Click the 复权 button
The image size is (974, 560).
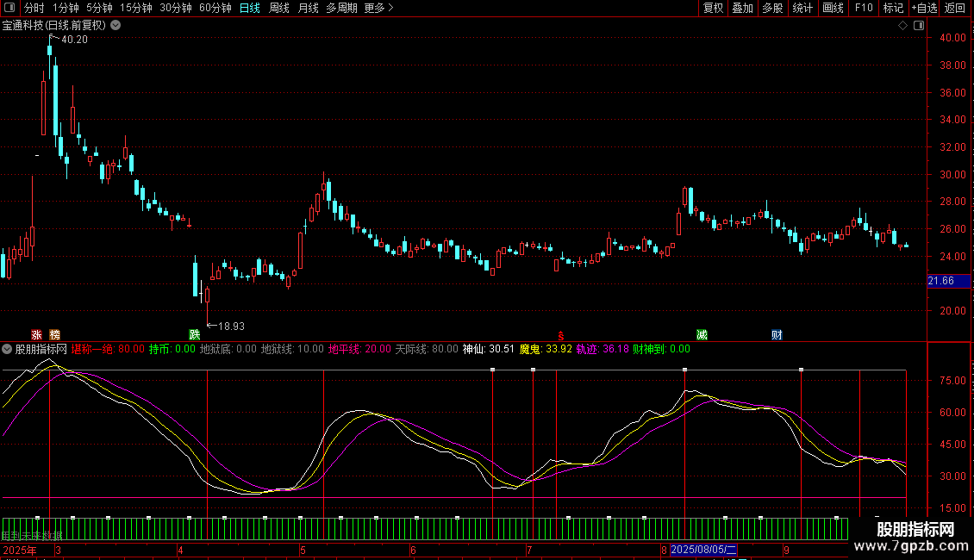(714, 8)
